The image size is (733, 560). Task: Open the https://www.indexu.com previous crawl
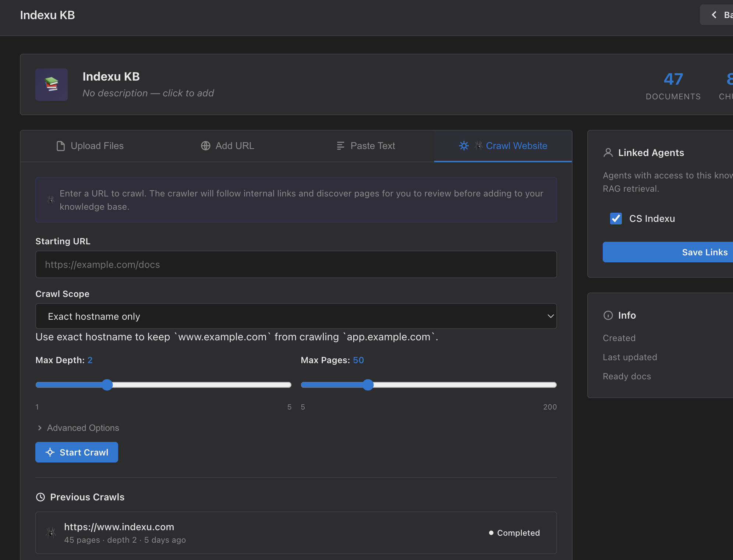click(296, 533)
